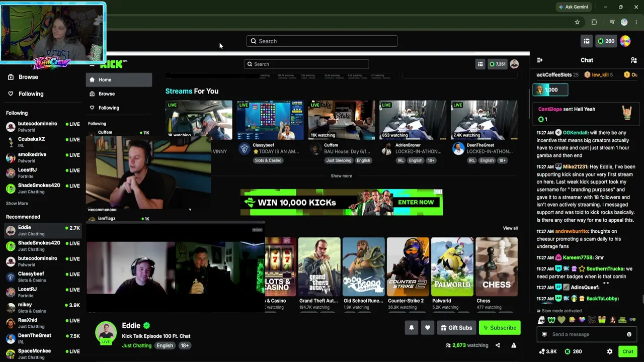Click the Just Sleeping tag under Cuffem
The height and width of the screenshot is (362, 644).
[x=338, y=160]
